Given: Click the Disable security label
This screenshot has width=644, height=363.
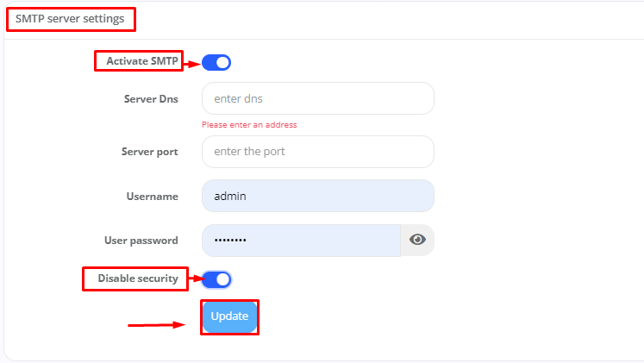Looking at the screenshot, I should [138, 278].
